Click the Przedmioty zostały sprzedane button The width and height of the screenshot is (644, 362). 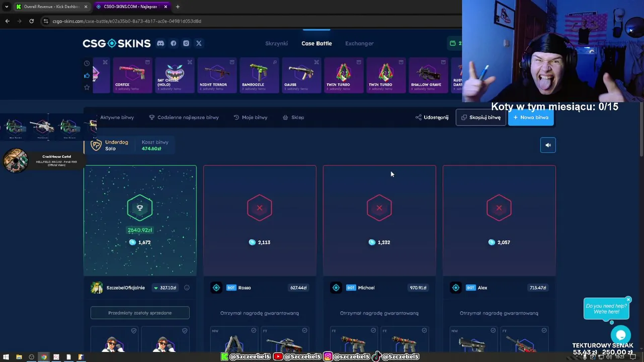(140, 313)
